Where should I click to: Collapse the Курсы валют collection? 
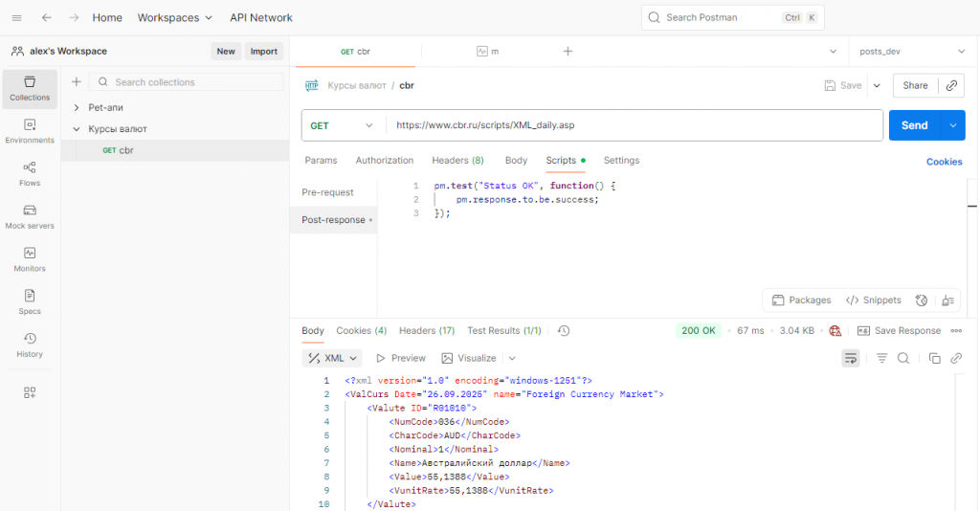[77, 129]
